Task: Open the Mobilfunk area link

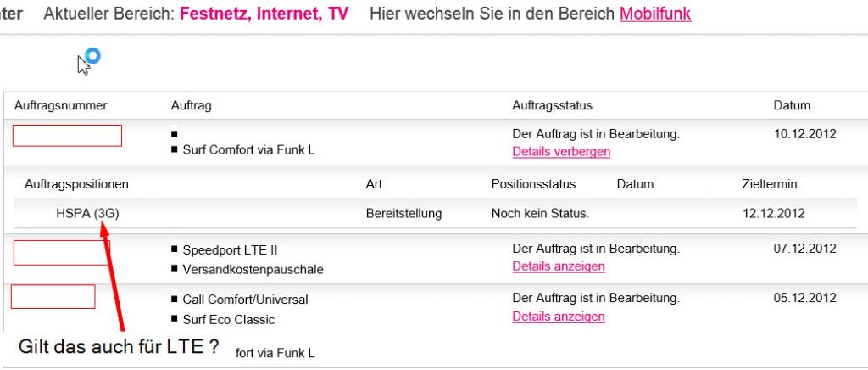Action: (655, 14)
